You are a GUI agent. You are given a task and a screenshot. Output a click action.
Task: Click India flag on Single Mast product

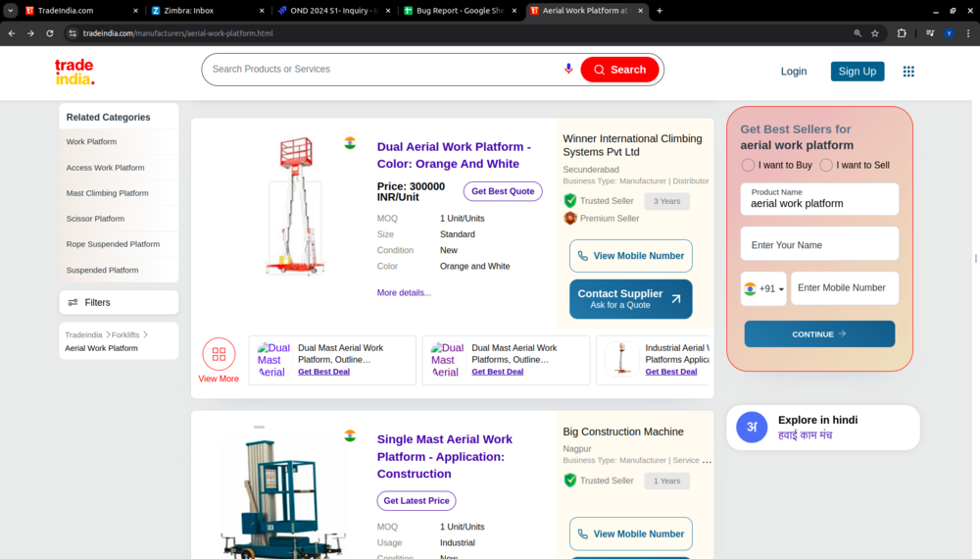350,435
